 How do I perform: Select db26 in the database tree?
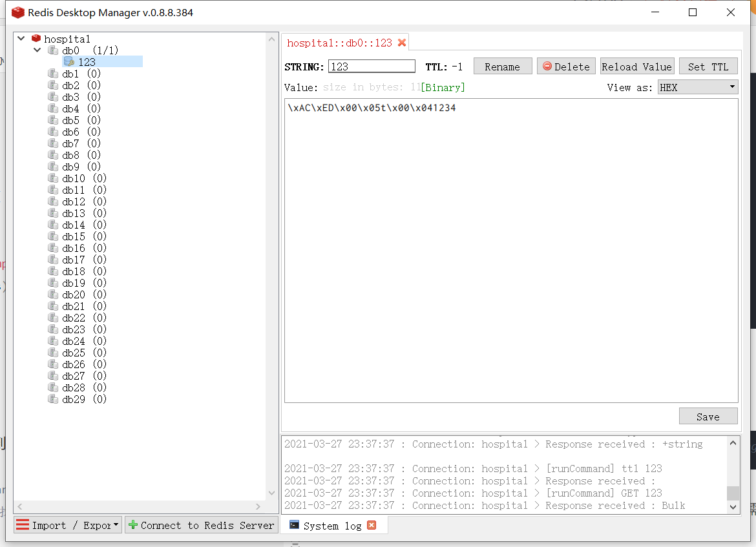(85, 364)
